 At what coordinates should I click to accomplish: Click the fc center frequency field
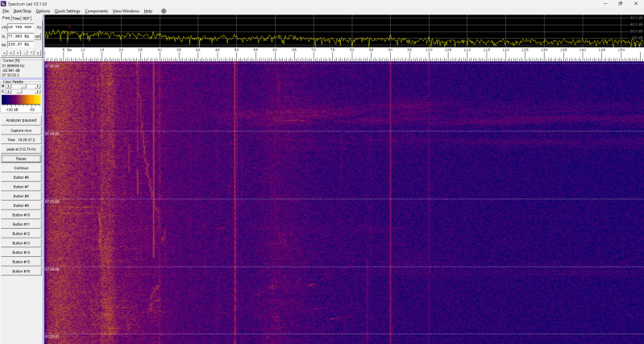coord(20,36)
